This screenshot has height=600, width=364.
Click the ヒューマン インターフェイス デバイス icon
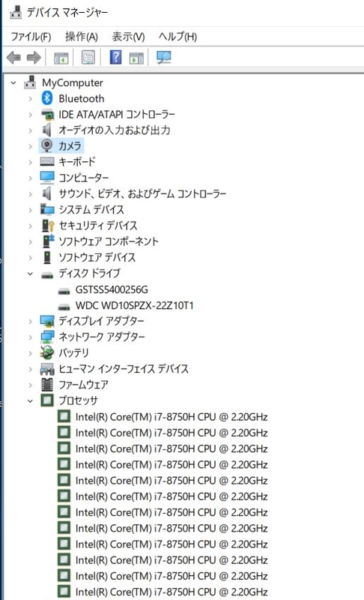click(x=47, y=369)
